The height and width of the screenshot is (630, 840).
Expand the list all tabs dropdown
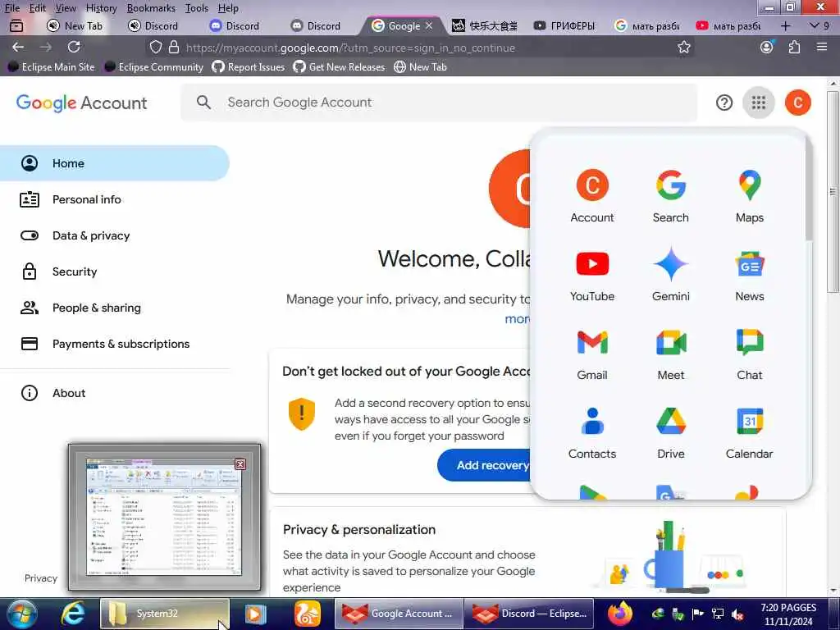819,25
